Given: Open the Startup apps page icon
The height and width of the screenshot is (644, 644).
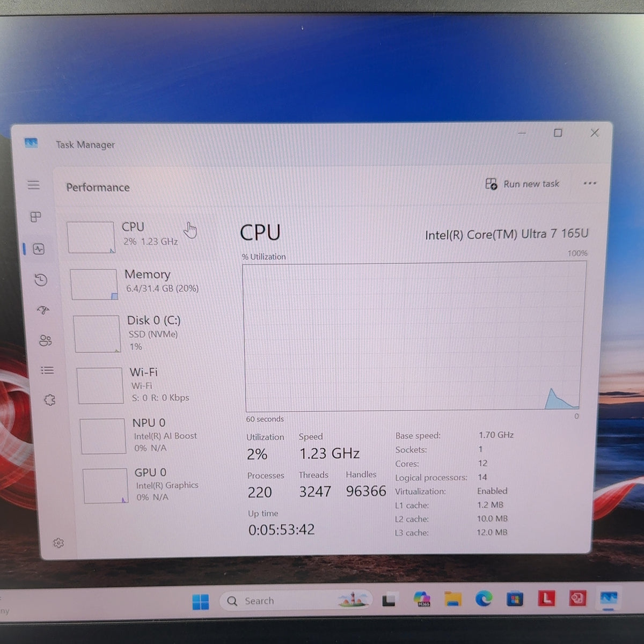Looking at the screenshot, I should coord(43,310).
